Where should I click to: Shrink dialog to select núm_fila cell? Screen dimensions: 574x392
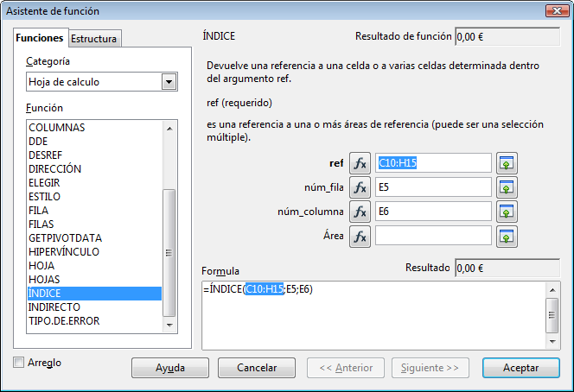pyautogui.click(x=507, y=187)
